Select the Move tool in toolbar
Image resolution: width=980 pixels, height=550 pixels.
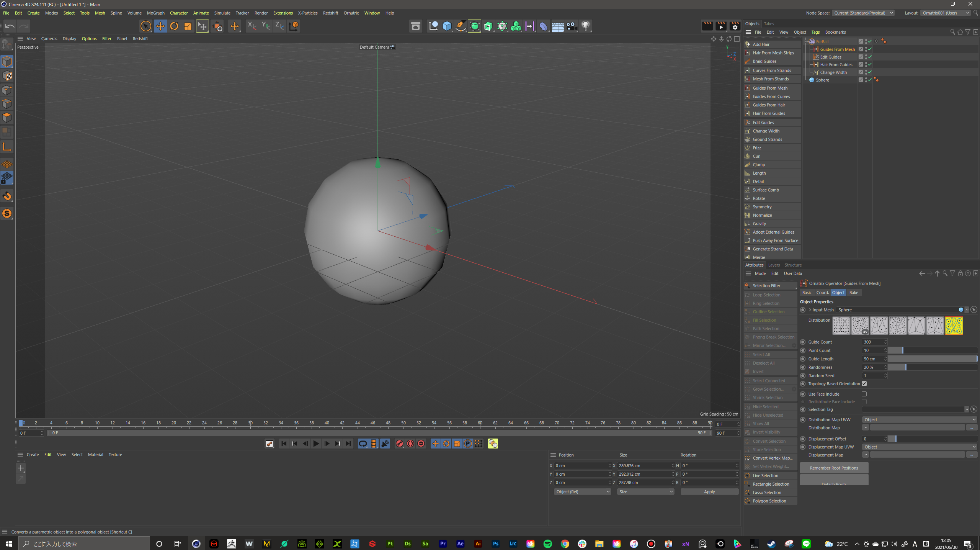point(160,26)
